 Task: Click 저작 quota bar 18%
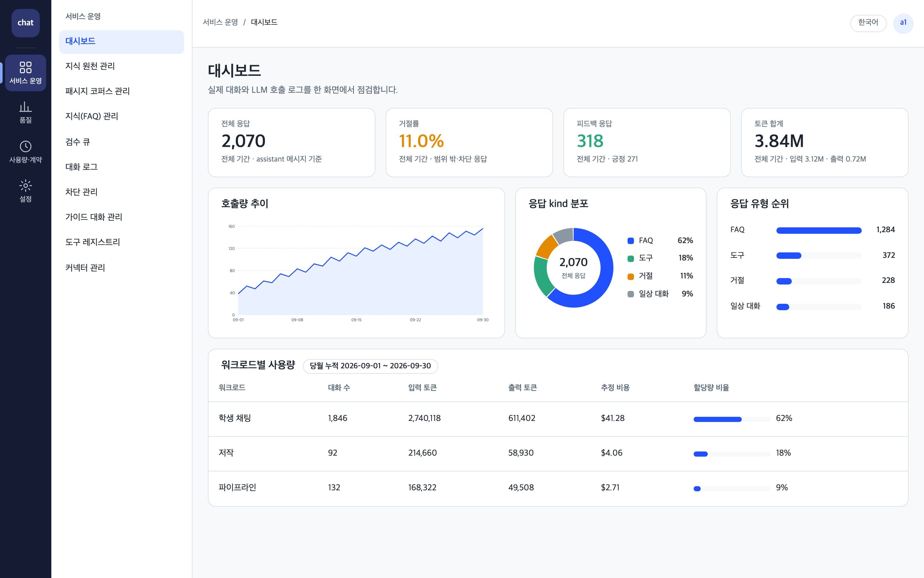click(x=732, y=454)
